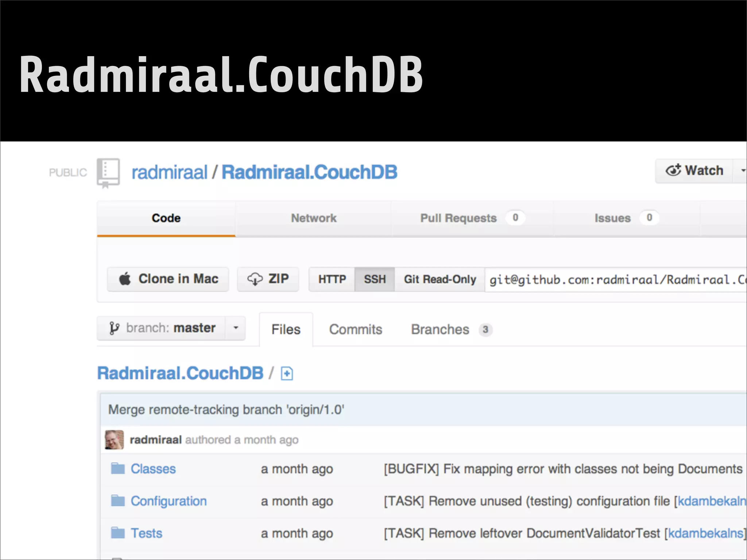Click the Tests folder icon
This screenshot has width=747, height=560.
118,533
